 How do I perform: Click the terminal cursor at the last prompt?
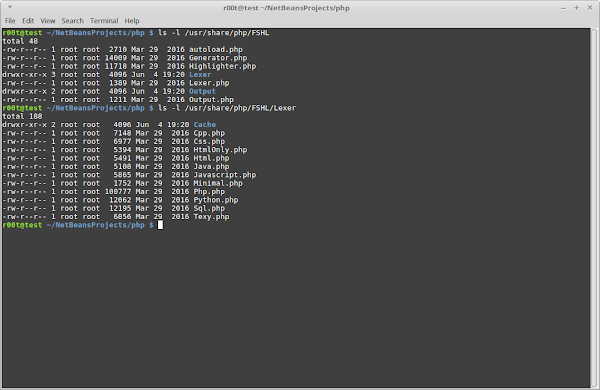pyautogui.click(x=160, y=225)
